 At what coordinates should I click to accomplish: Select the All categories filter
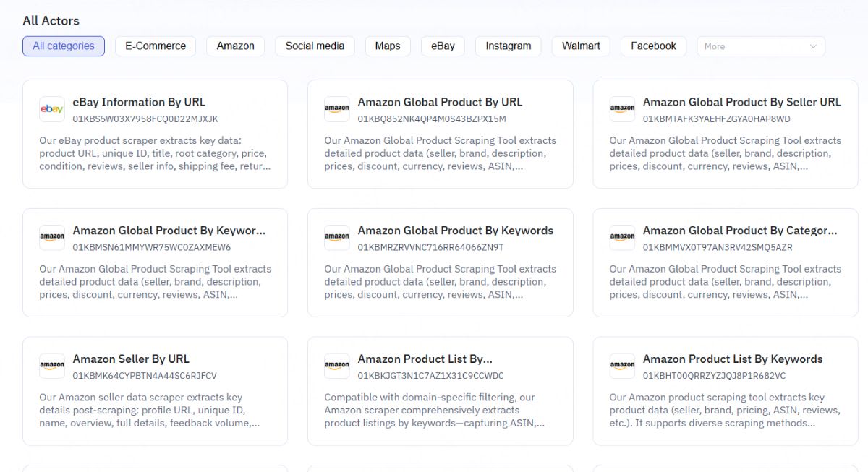coord(64,46)
